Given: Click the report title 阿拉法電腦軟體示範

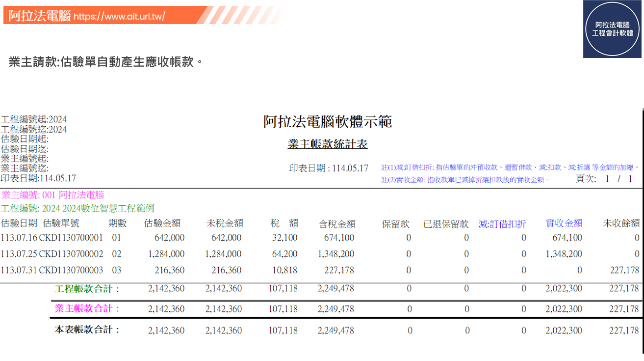Looking at the screenshot, I should pos(328,122).
